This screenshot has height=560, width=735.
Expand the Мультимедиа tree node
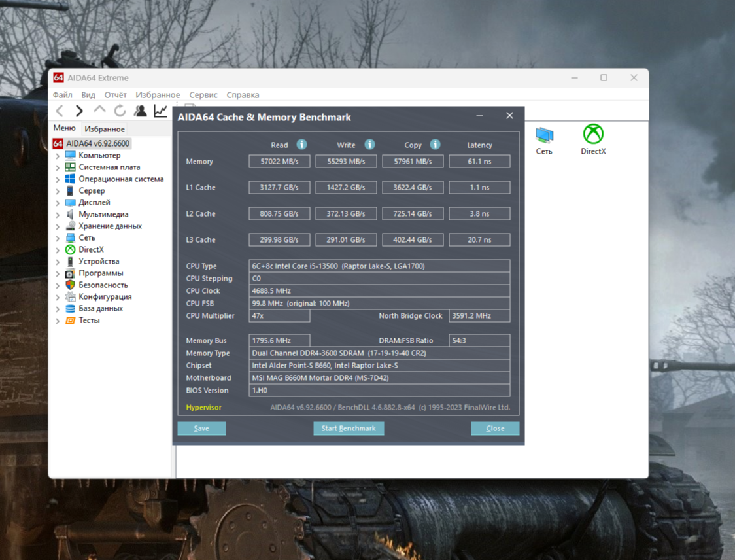pos(58,215)
